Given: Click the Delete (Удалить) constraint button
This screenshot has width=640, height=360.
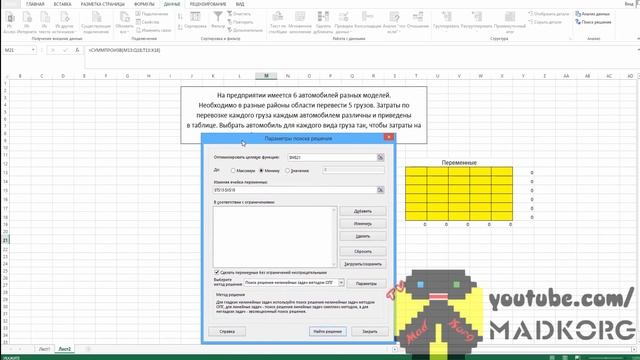Looking at the screenshot, I should tap(362, 236).
